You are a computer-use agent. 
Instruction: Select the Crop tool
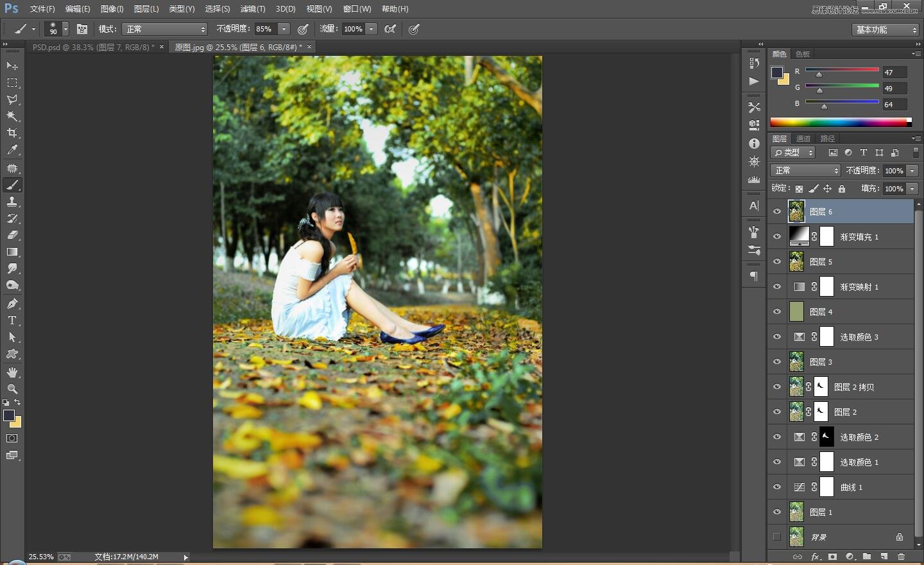point(12,133)
